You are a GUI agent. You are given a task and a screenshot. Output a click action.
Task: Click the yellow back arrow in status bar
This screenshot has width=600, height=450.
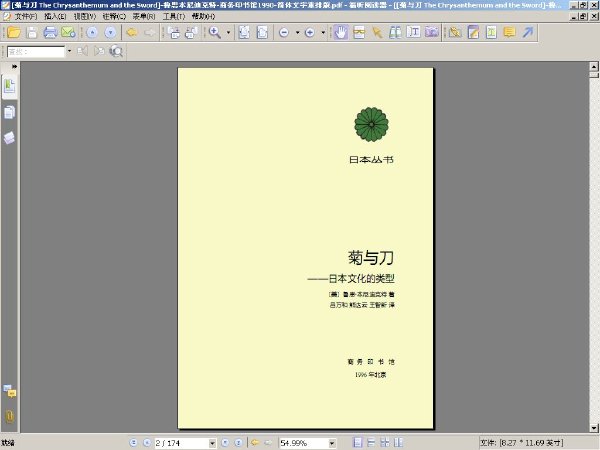click(x=255, y=443)
